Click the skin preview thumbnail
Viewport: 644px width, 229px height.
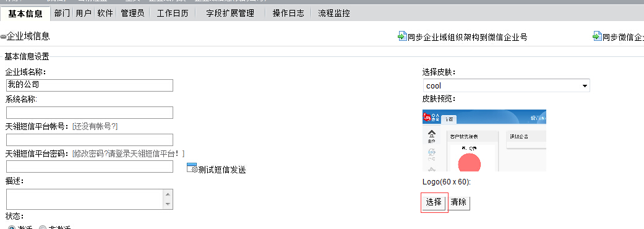(484, 140)
